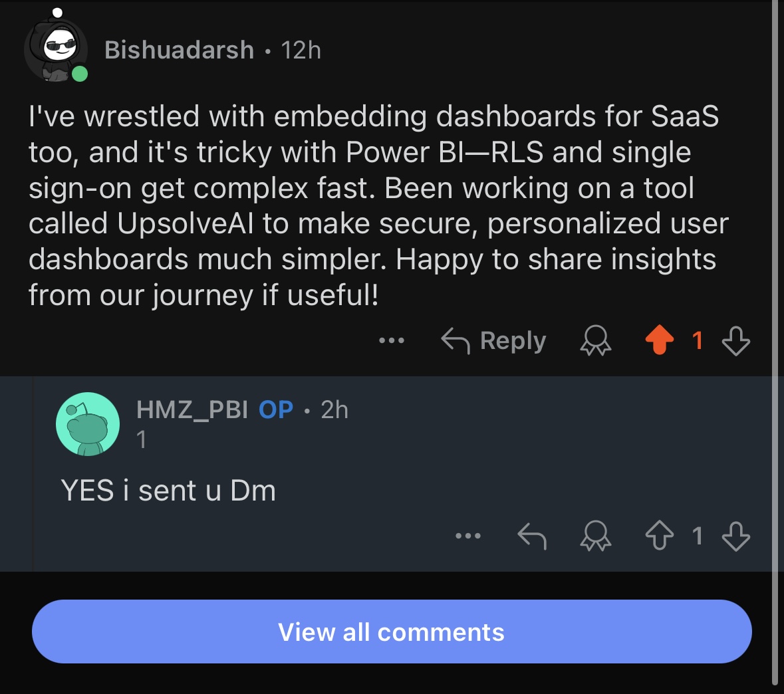Downvote Bishuadarsh's comment

coord(735,341)
